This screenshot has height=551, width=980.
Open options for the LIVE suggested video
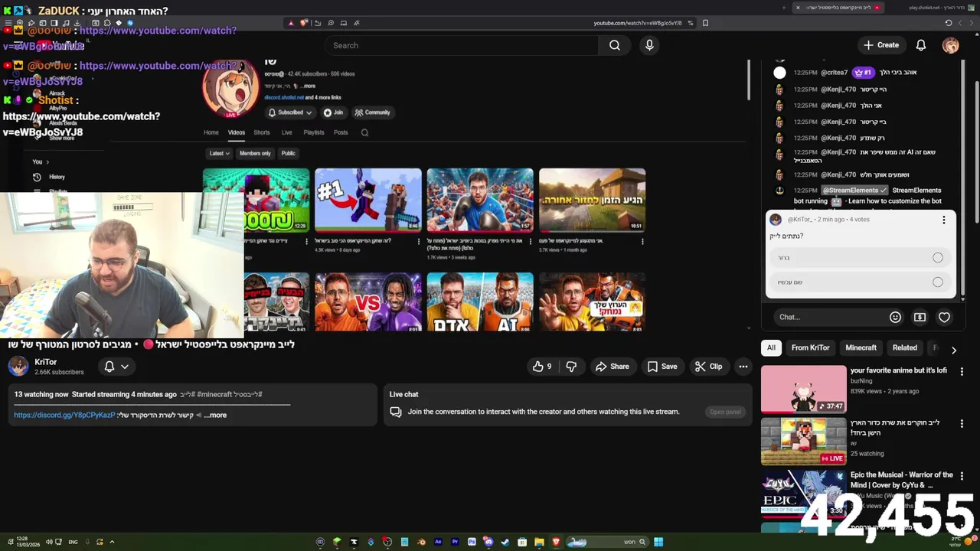pyautogui.click(x=962, y=423)
